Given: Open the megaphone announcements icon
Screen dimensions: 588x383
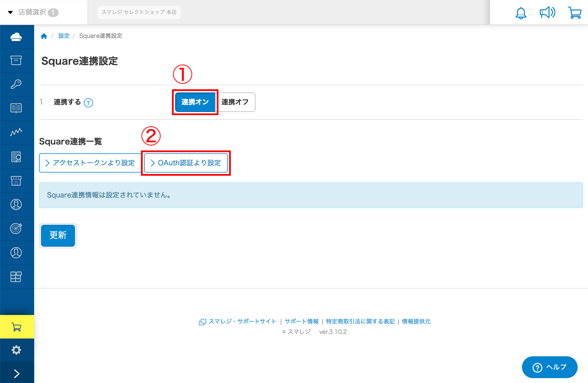Looking at the screenshot, I should pos(547,12).
